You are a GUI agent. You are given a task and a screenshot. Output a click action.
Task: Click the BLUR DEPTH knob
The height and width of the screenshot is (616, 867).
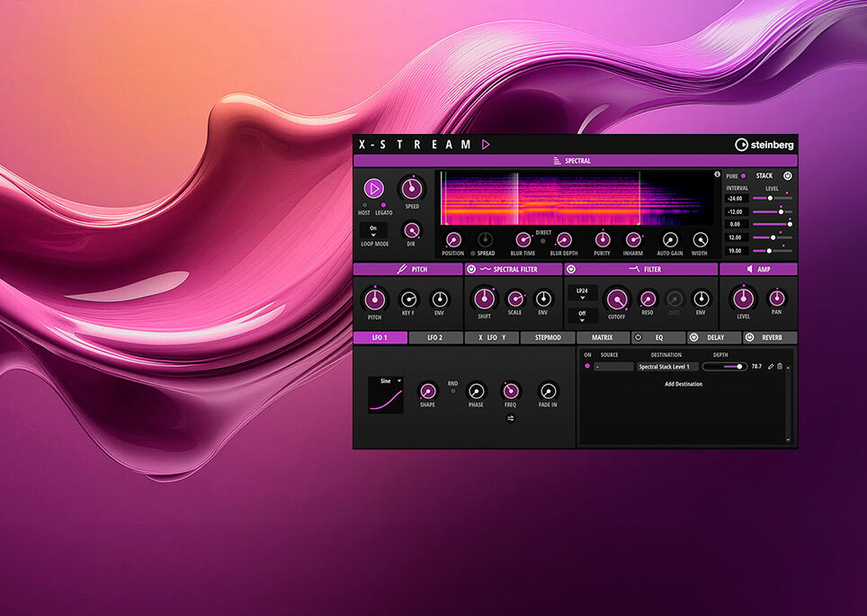(564, 240)
